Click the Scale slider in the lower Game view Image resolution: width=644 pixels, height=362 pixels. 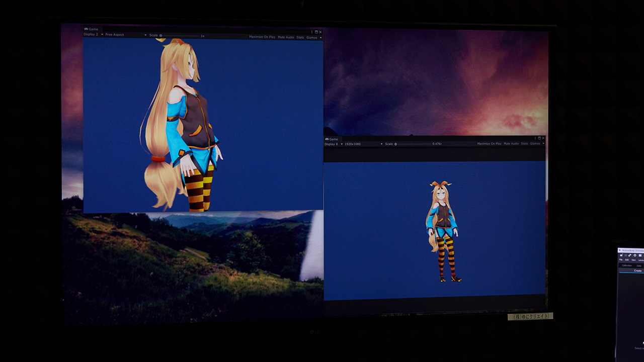coord(413,144)
